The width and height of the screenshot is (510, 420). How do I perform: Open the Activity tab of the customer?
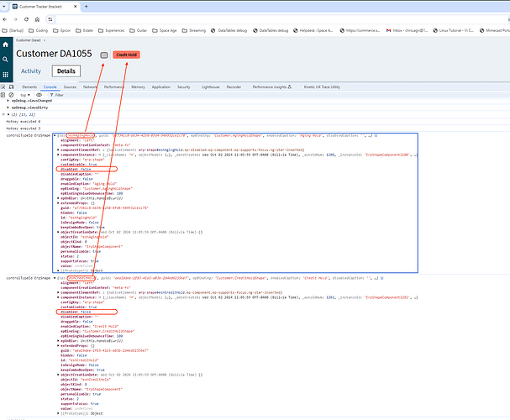(31, 71)
